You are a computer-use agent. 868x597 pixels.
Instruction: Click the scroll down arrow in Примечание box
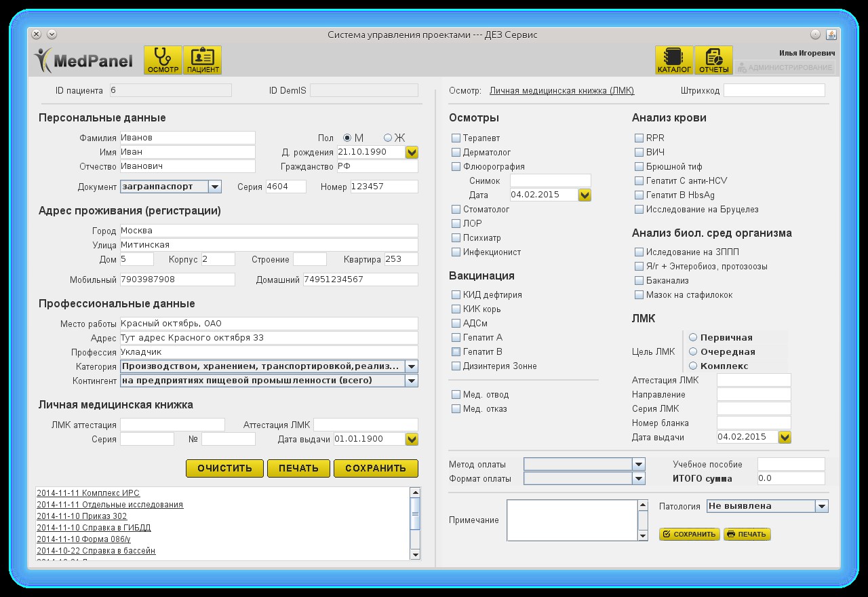click(643, 536)
